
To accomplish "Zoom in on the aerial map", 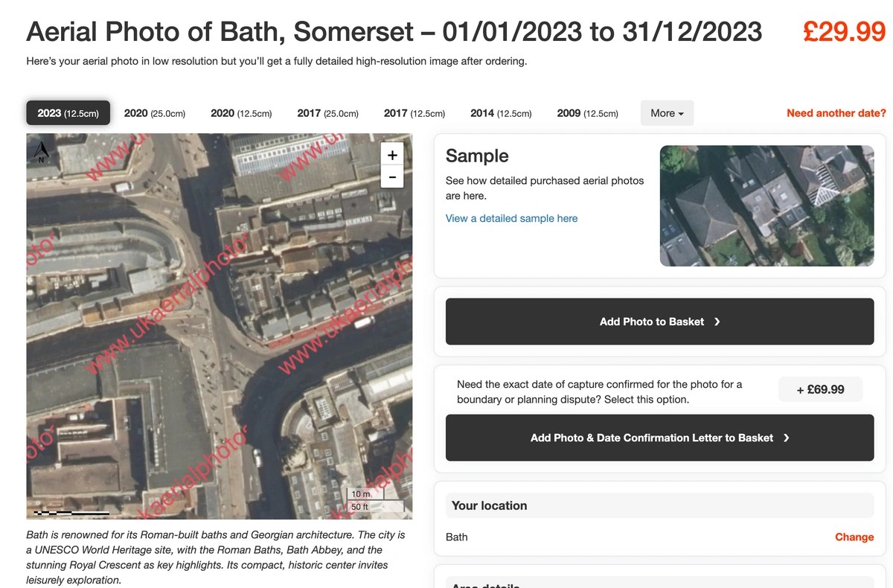I will click(392, 155).
